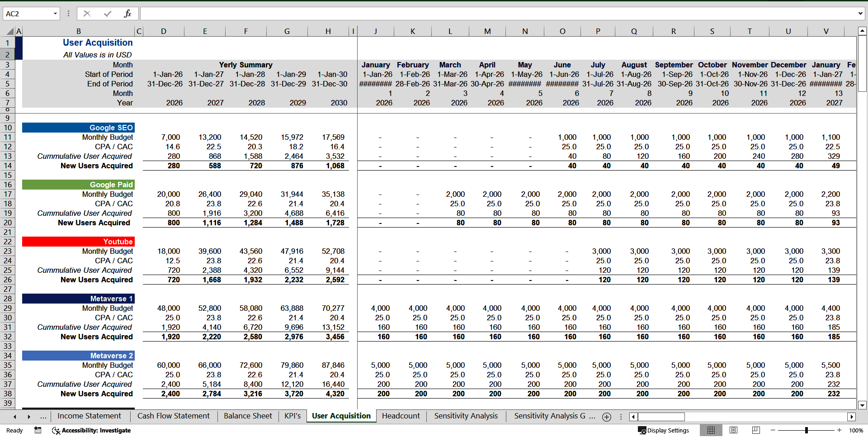Select column J header
This screenshot has height=437, width=868.
(x=375, y=31)
